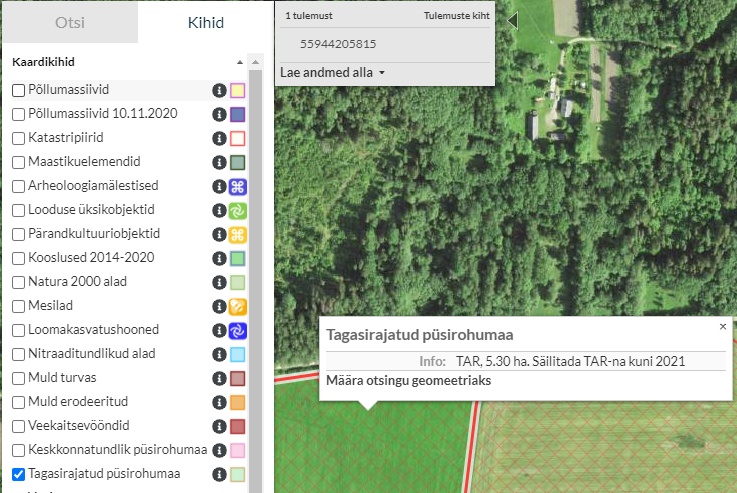737x493 pixels.
Task: Check Looduse üksikobjektid layer
Action: pyautogui.click(x=18, y=210)
